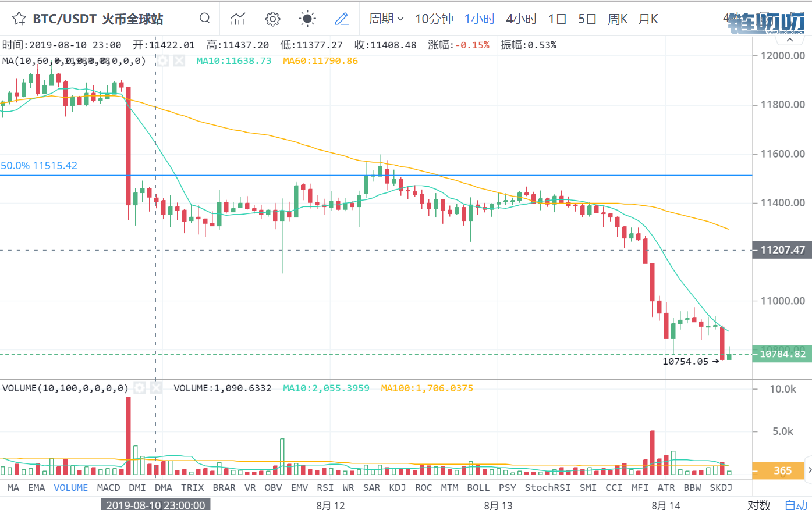Collapse top panel with up chevron
The width and height of the screenshot is (812, 510).
pos(790,40)
